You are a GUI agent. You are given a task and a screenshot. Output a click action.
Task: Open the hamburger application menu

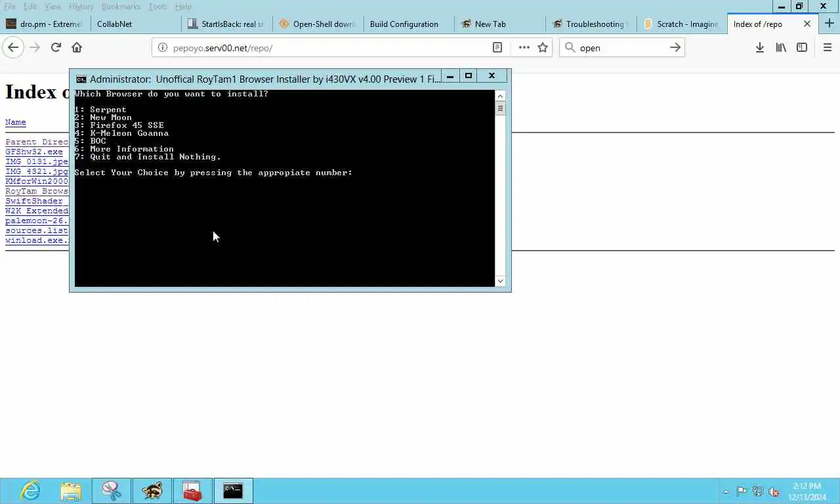(827, 47)
